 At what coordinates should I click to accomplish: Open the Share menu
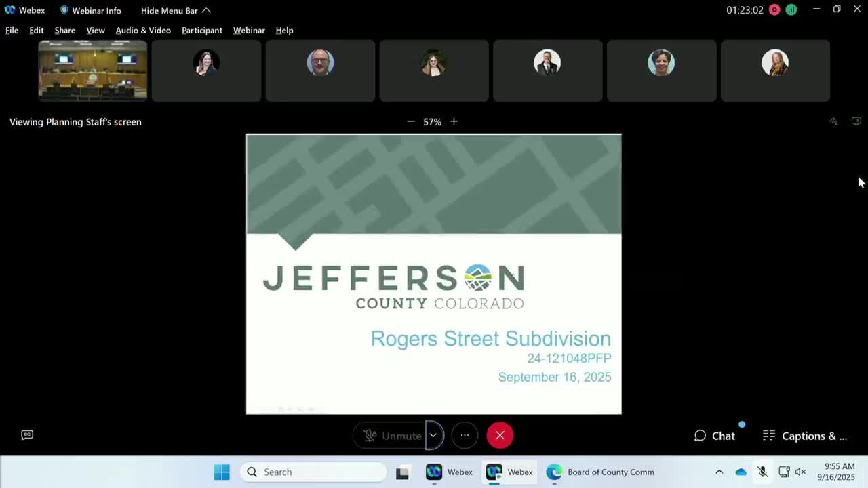pos(65,30)
